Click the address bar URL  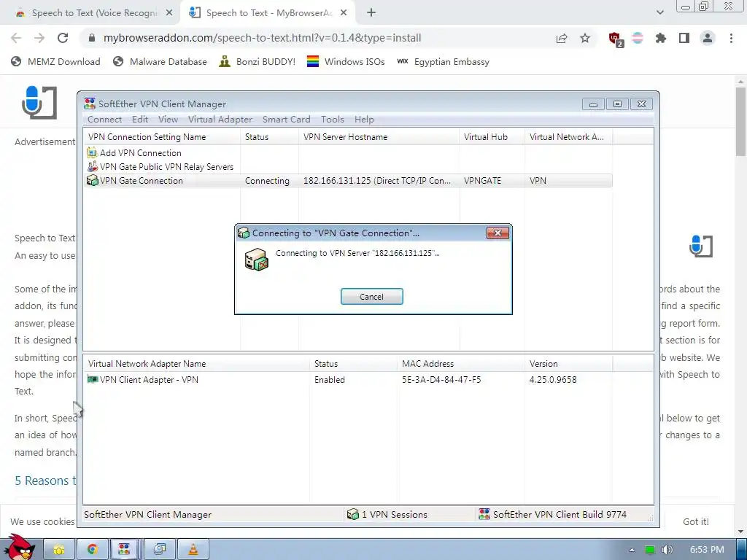[262, 38]
